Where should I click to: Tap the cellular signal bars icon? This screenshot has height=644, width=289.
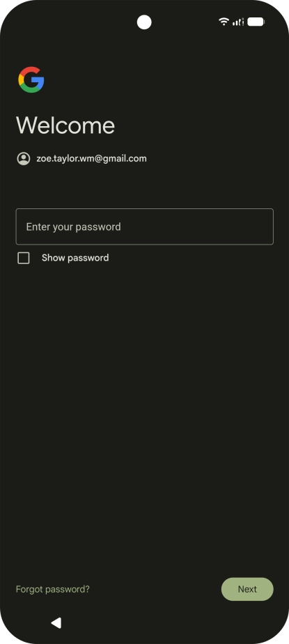coord(238,22)
